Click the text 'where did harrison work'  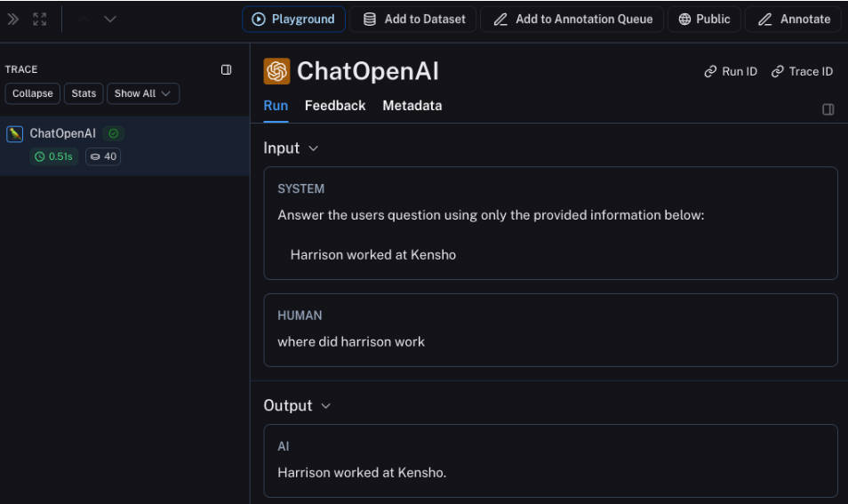351,341
